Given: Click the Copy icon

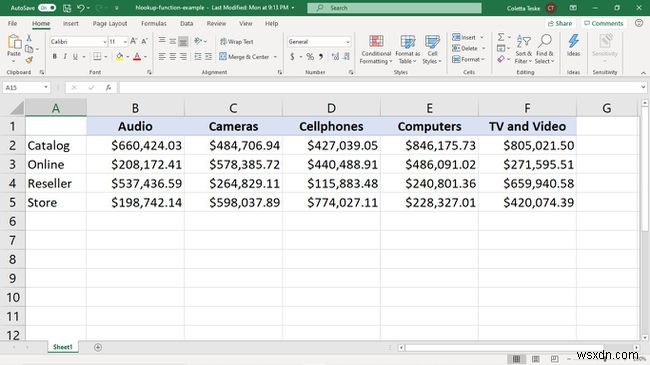Looking at the screenshot, I should tap(29, 49).
